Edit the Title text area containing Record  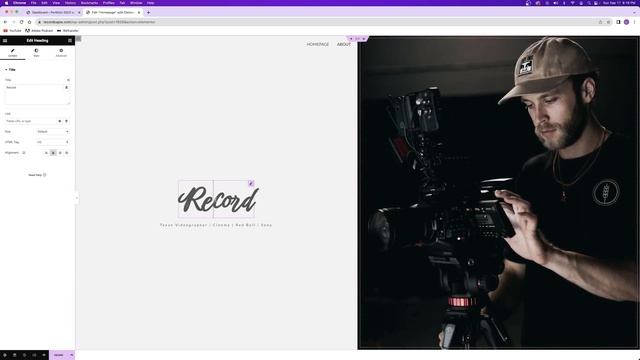[37, 94]
